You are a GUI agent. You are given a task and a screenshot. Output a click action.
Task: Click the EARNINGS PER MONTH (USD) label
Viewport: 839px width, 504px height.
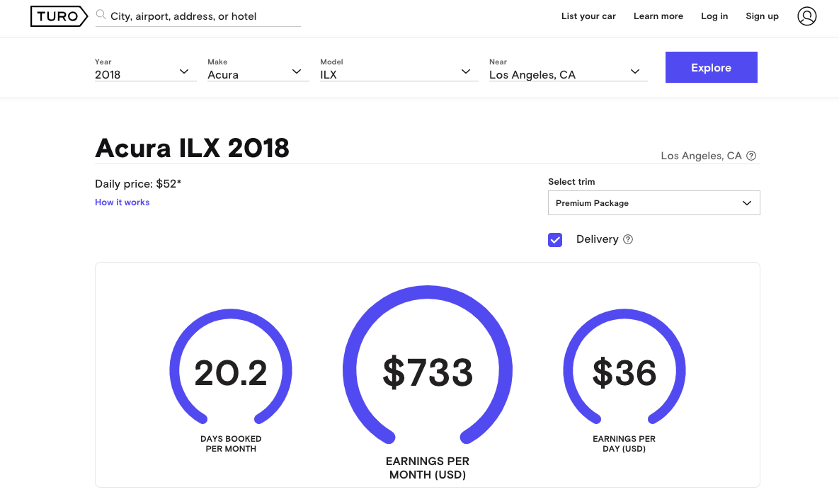point(428,468)
